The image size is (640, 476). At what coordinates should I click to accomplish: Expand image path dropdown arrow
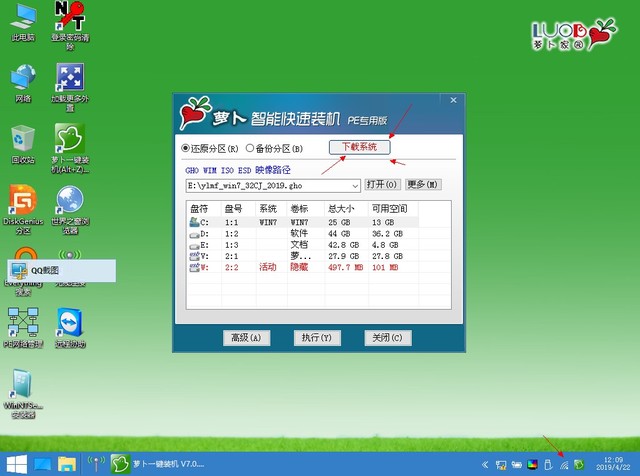point(355,186)
